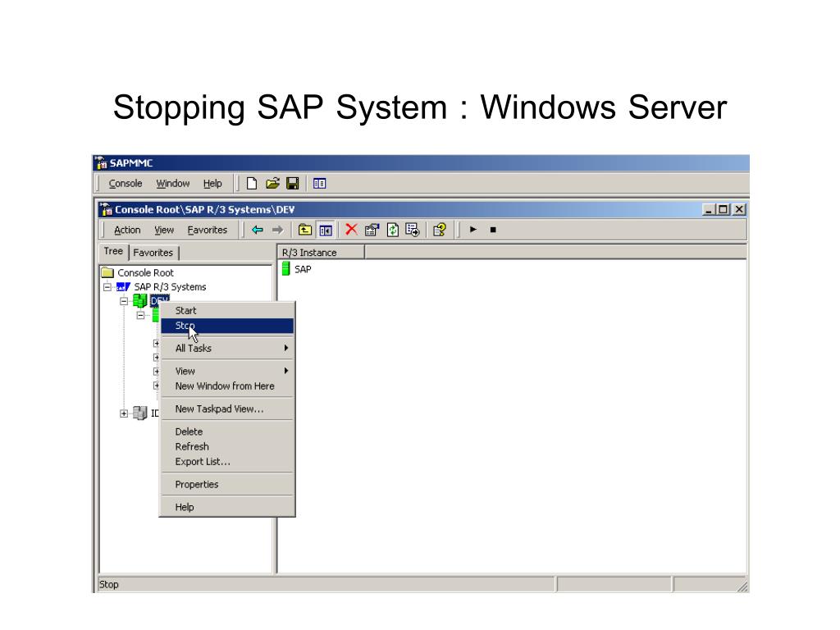The width and height of the screenshot is (840, 630).
Task: Click the R/3 Instance column header
Action: point(321,253)
